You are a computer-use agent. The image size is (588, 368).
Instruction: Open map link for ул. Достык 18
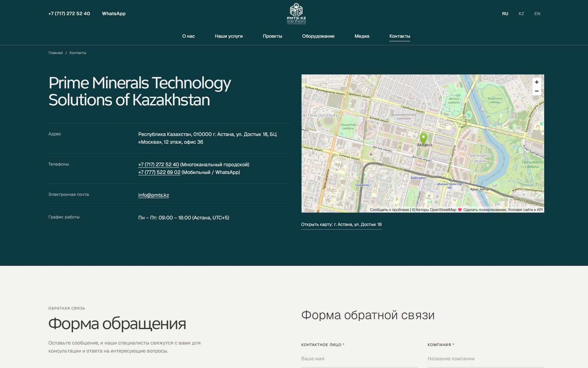[341, 225]
